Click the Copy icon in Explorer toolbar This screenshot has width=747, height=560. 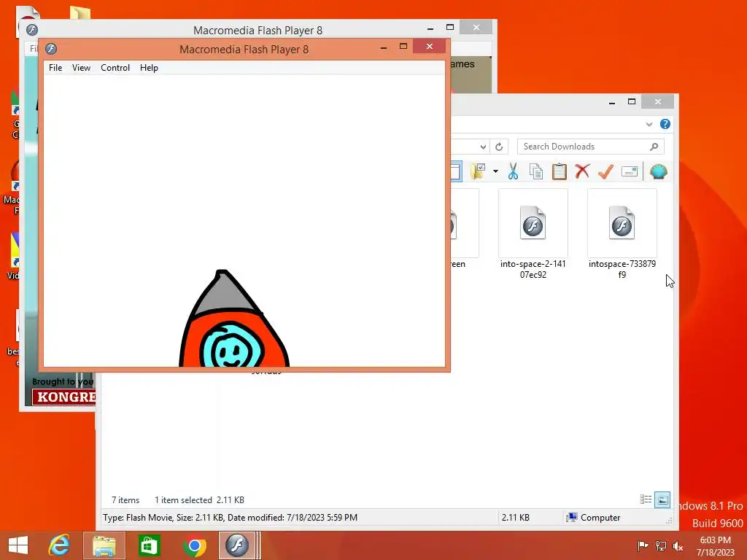click(x=536, y=171)
